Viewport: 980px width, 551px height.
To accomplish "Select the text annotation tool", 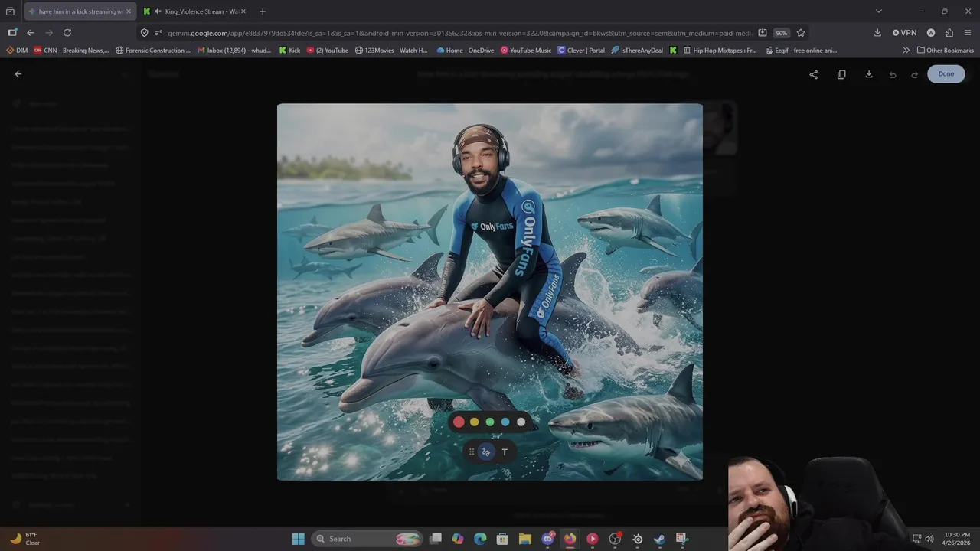I will click(504, 452).
